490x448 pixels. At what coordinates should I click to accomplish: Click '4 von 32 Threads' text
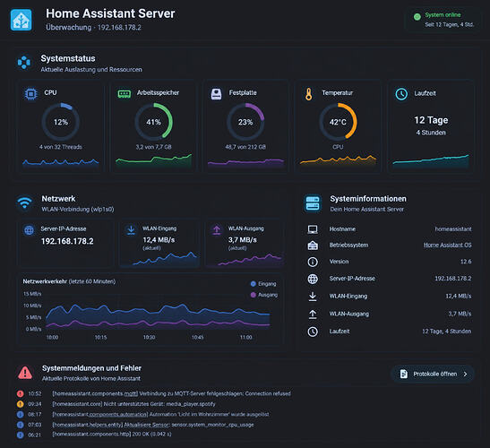61,147
